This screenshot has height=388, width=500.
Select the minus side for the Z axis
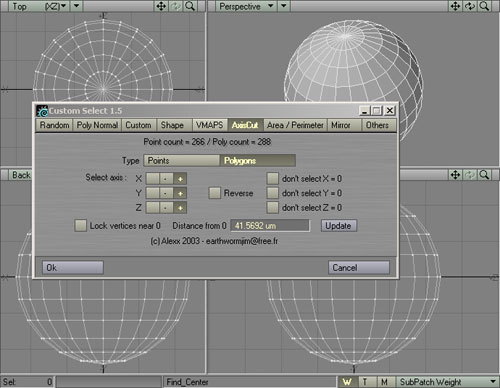click(166, 208)
